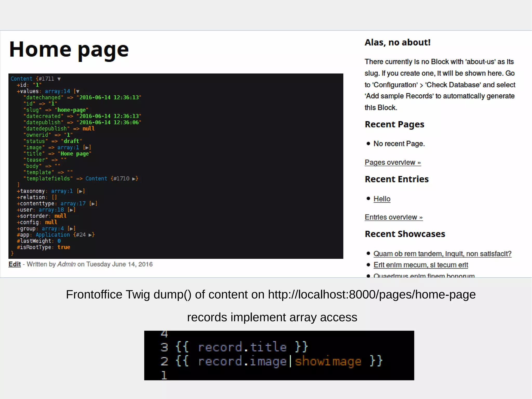Screen dimensions: 532x399
Task: Select the "ownerid" => "1" line
Action: (48, 135)
